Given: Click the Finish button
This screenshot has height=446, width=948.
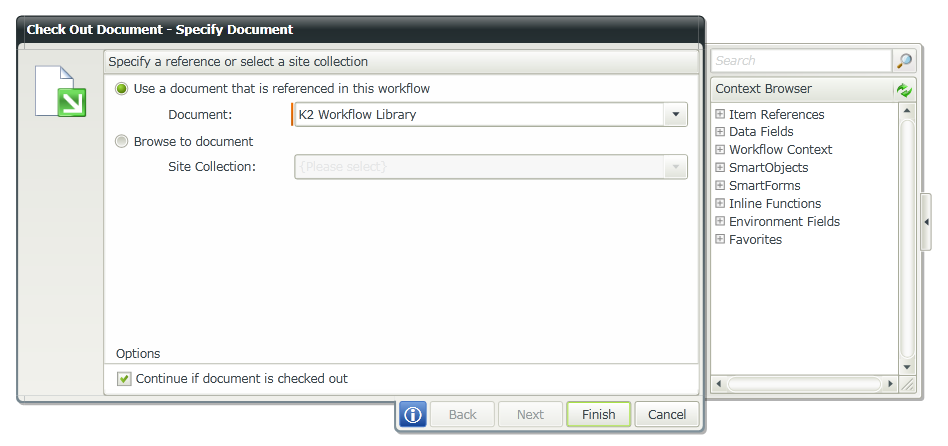Looking at the screenshot, I should pos(598,415).
